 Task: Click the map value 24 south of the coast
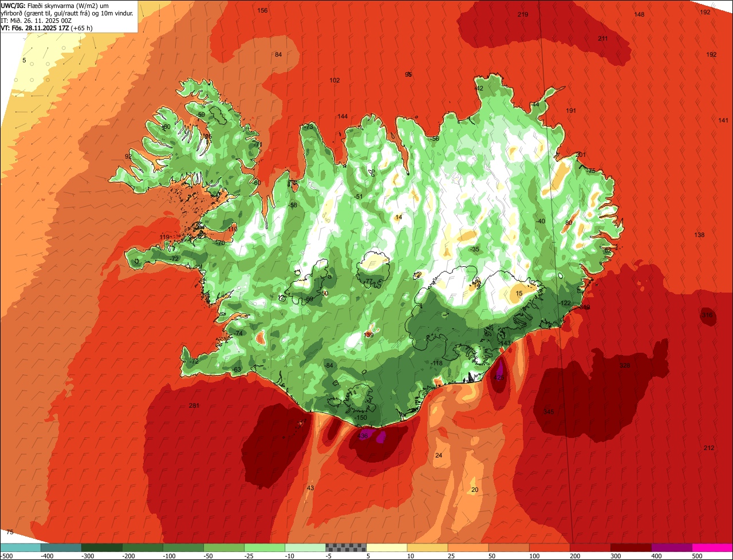439,456
